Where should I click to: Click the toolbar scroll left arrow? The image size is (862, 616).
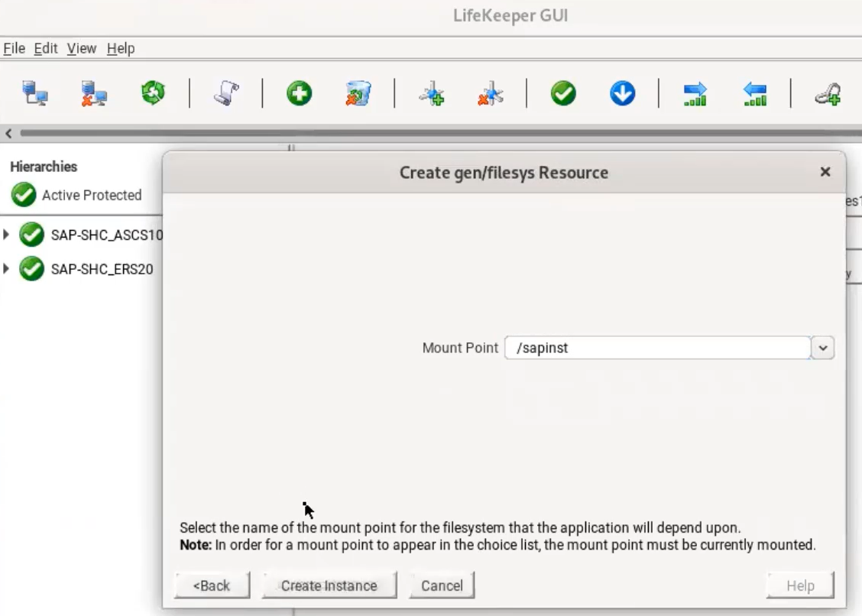click(8, 133)
